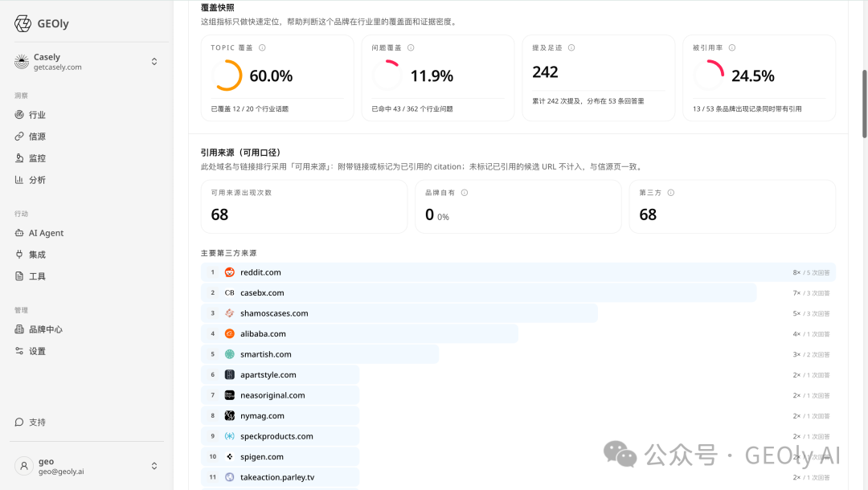Click info icon next to 品牌自有

click(x=465, y=193)
